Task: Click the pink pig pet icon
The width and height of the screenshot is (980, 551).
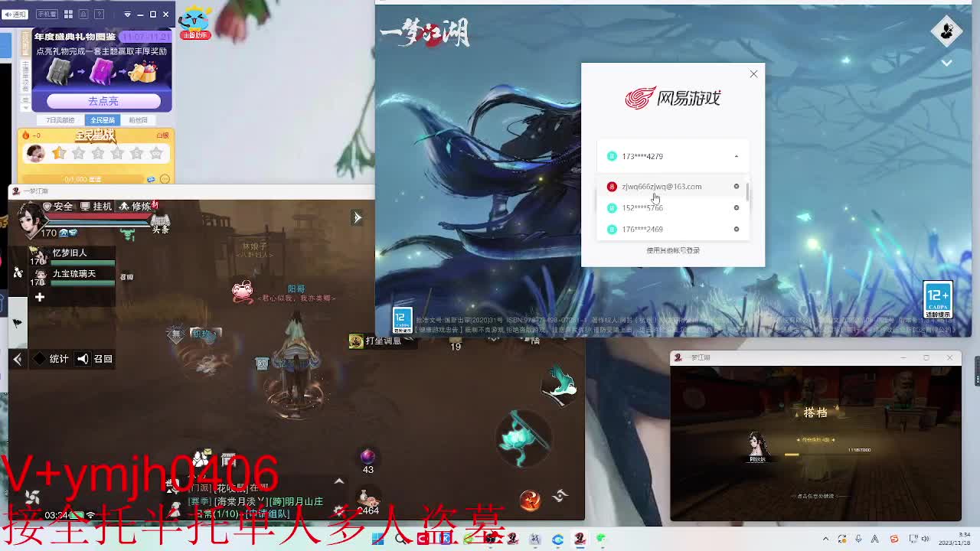Action: pyautogui.click(x=242, y=292)
